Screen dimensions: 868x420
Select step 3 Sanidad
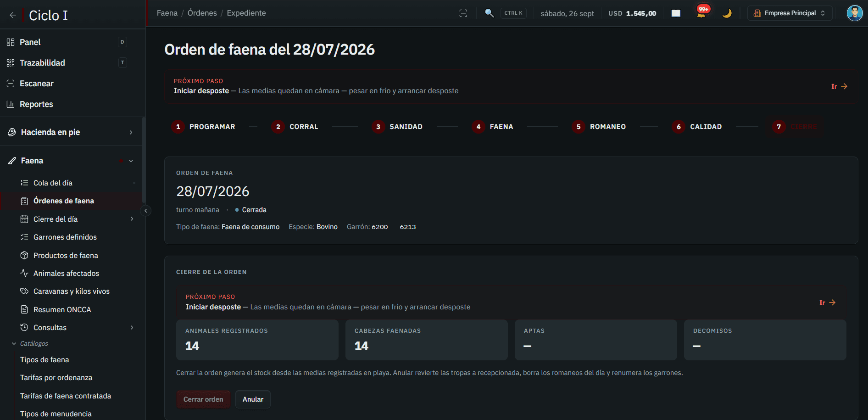tap(397, 127)
